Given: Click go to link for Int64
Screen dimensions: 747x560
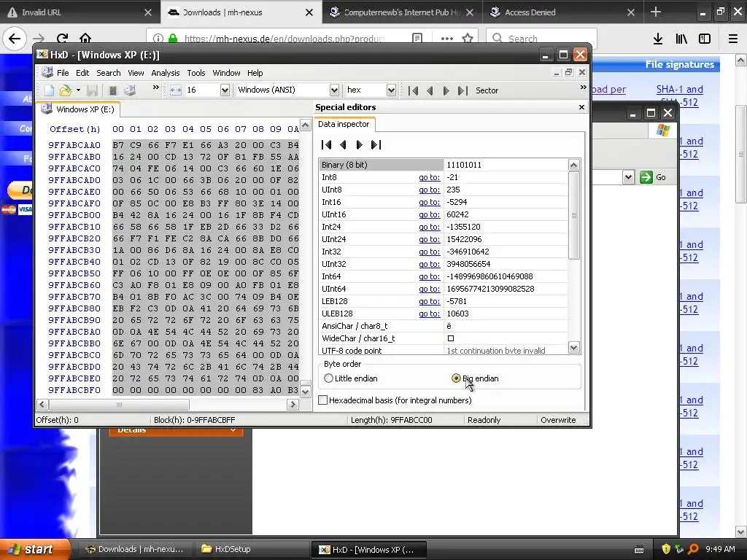Looking at the screenshot, I should [x=429, y=276].
